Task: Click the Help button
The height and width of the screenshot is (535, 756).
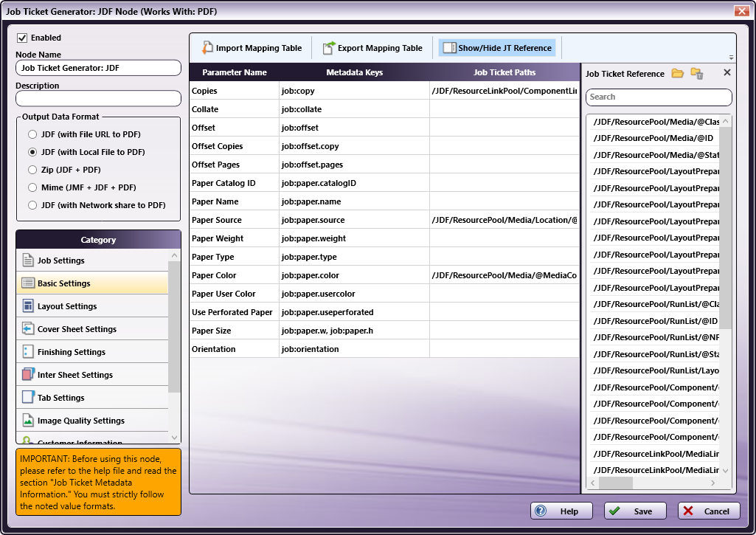Action: 561,511
